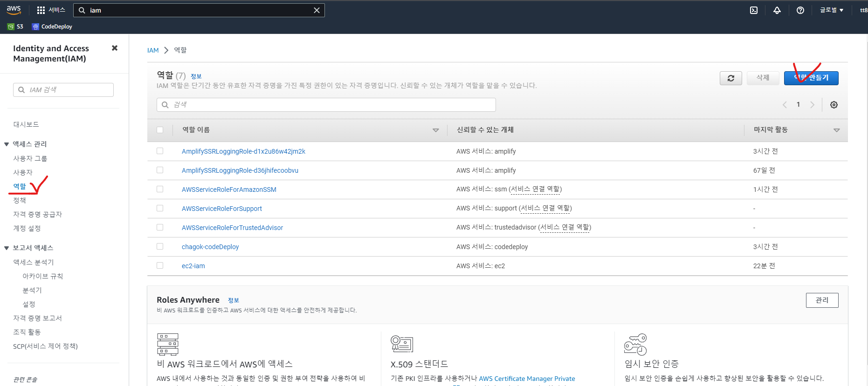Click 서비스 연결 역할 in the ssm row
The width and height of the screenshot is (868, 386).
point(536,189)
